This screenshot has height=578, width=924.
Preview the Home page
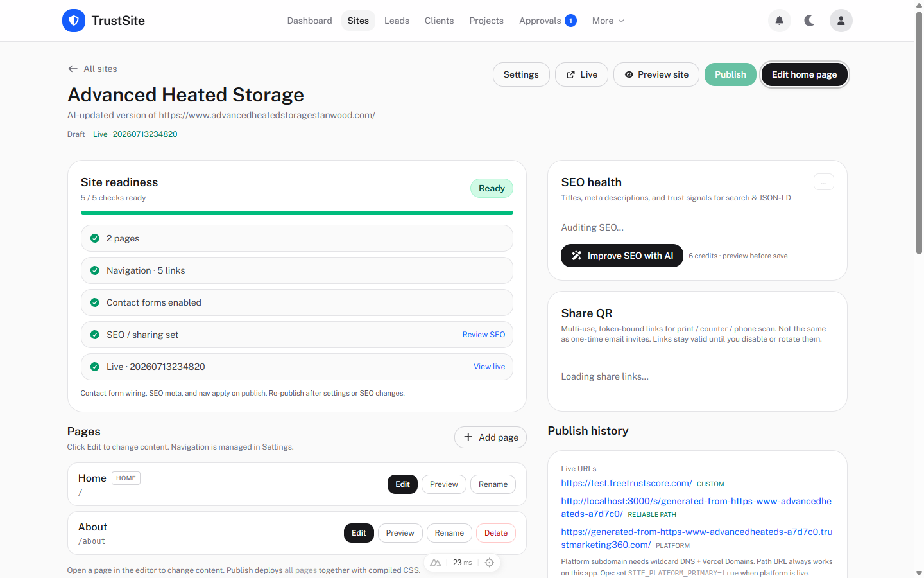444,484
